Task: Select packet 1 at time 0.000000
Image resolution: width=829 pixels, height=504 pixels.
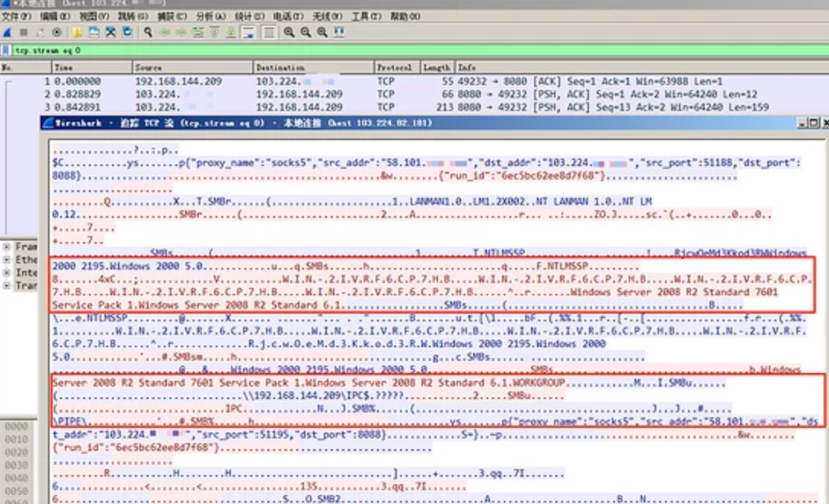Action: point(414,81)
